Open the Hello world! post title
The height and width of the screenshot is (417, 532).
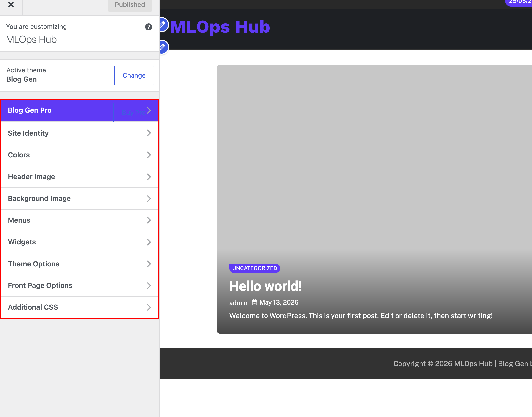pyautogui.click(x=266, y=286)
